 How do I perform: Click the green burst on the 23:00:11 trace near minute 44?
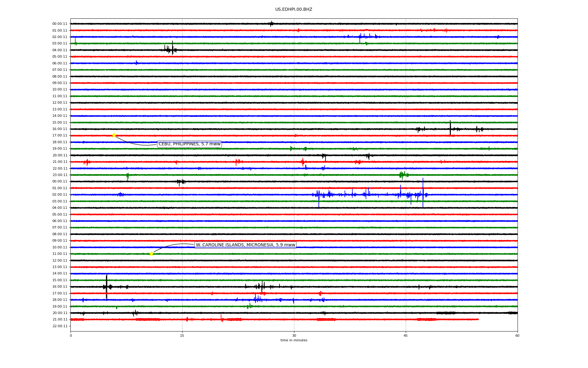coord(403,175)
